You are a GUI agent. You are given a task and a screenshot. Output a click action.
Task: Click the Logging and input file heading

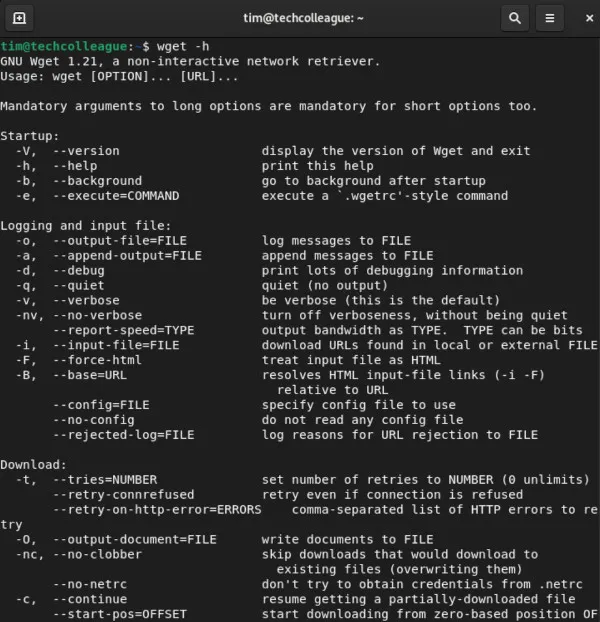(86, 226)
